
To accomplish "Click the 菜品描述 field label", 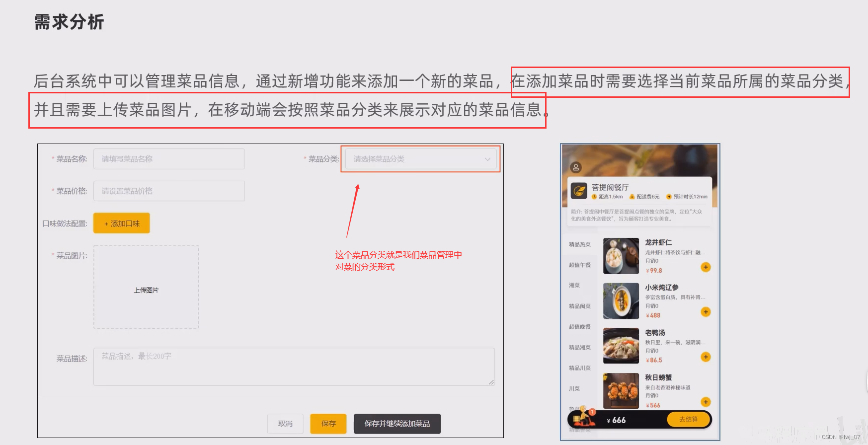I will click(72, 359).
